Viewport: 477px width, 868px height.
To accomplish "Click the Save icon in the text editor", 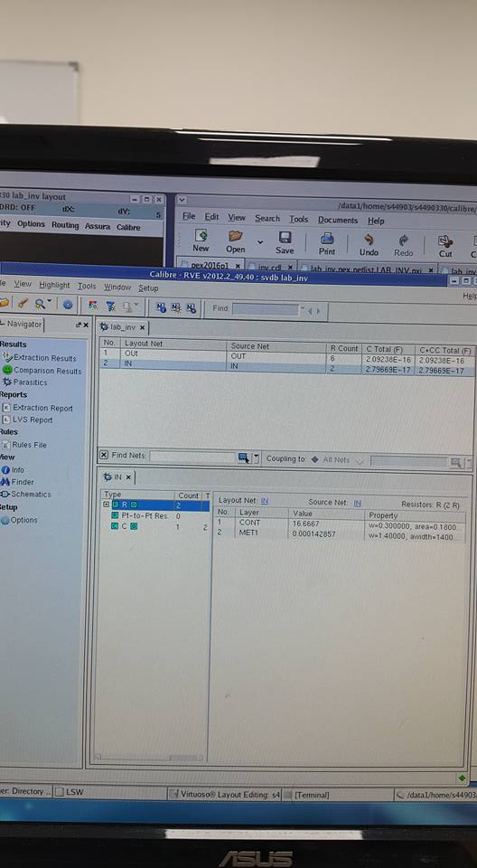I will [285, 238].
